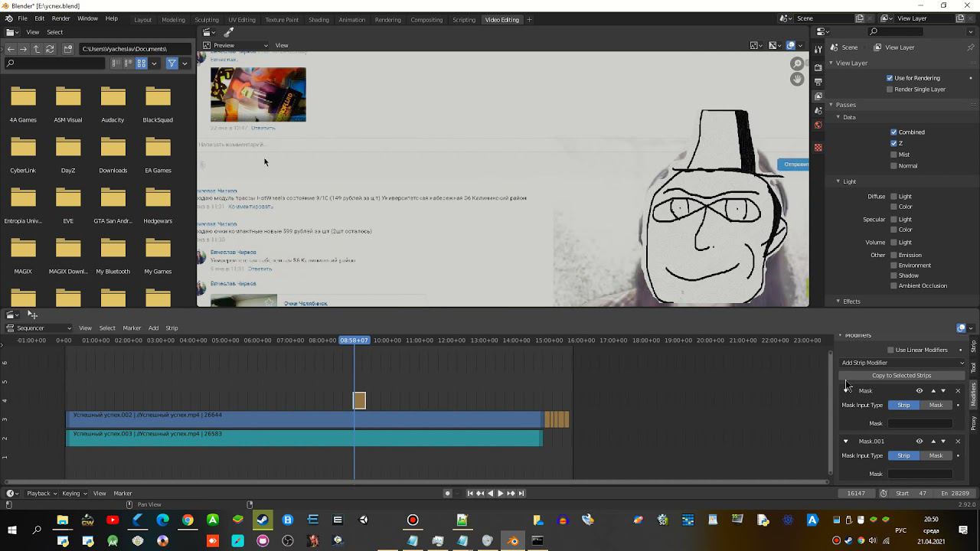Switch to the Animation workspace tab
The image size is (980, 551).
(351, 19)
